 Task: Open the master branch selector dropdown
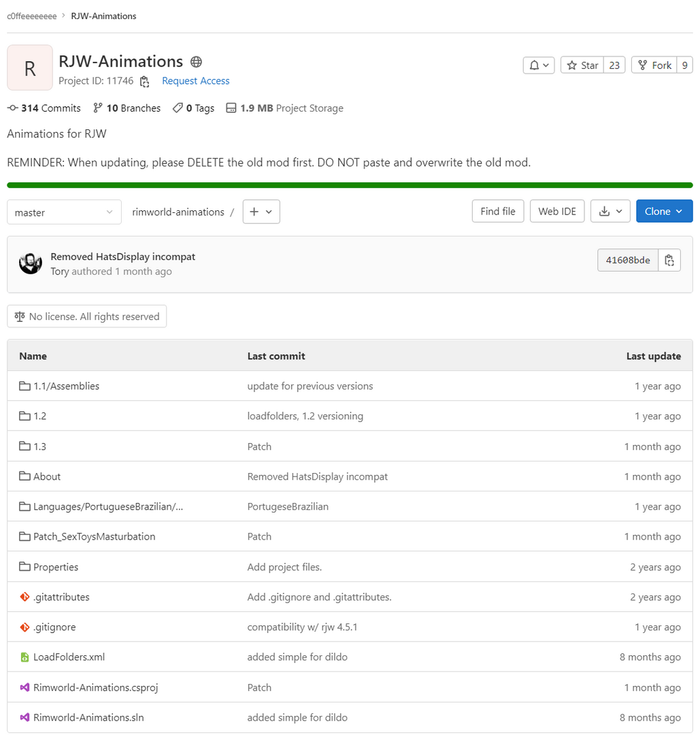click(64, 212)
